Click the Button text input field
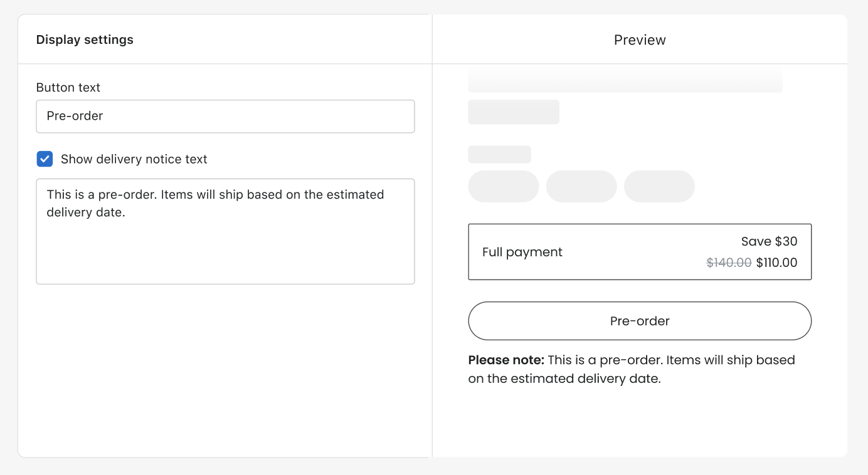This screenshot has height=475, width=868. [x=225, y=116]
